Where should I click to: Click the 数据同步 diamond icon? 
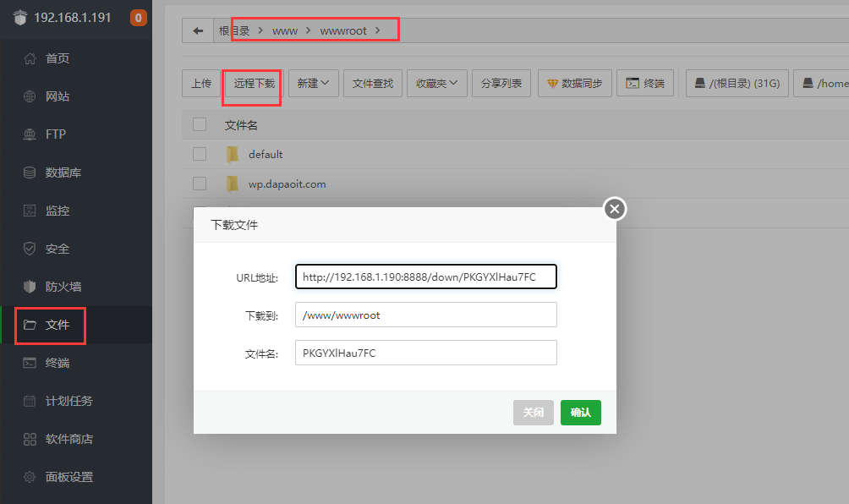pos(552,84)
